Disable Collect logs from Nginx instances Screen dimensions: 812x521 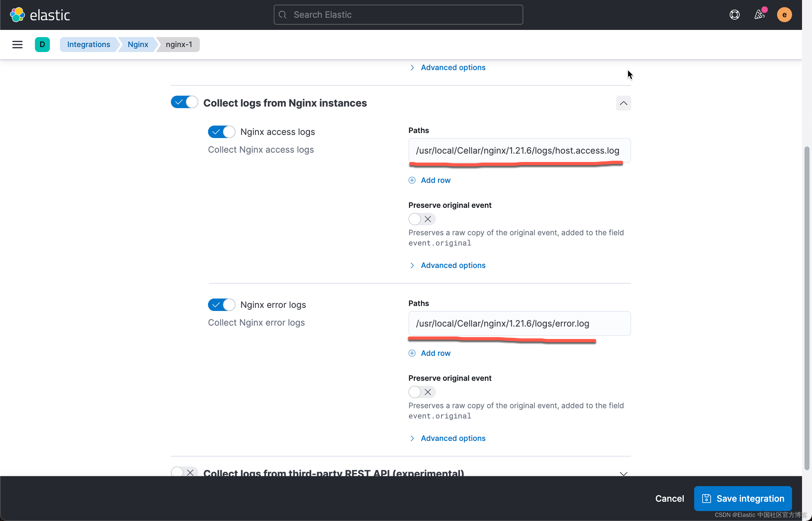coord(185,102)
